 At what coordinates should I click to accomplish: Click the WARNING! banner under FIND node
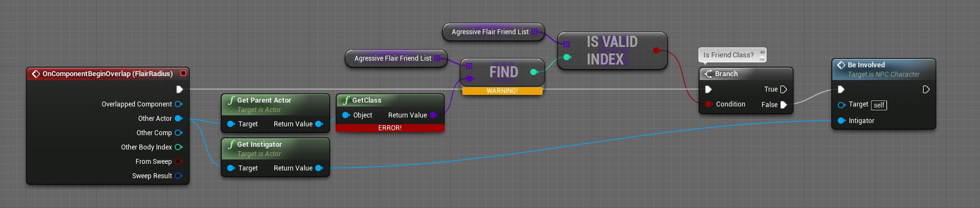point(502,91)
